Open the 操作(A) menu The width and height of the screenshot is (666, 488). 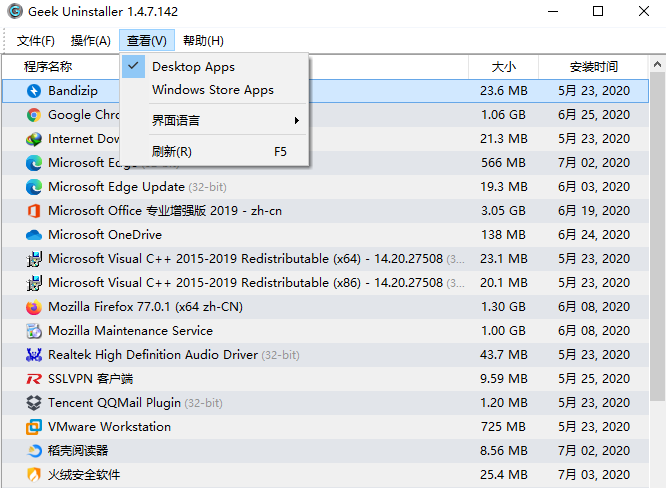click(90, 41)
